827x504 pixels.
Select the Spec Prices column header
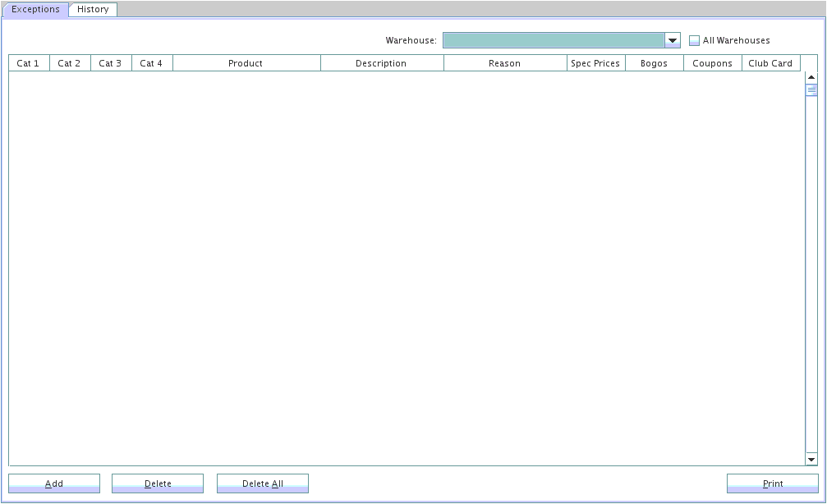(595, 63)
